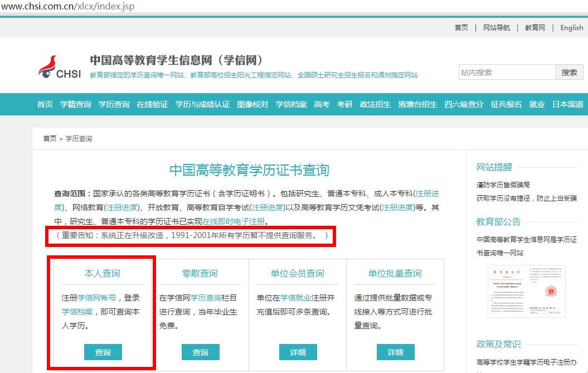This screenshot has width=588, height=373.
Task: Click the 中国高等教育学历证书查询 page title
Action: [249, 170]
